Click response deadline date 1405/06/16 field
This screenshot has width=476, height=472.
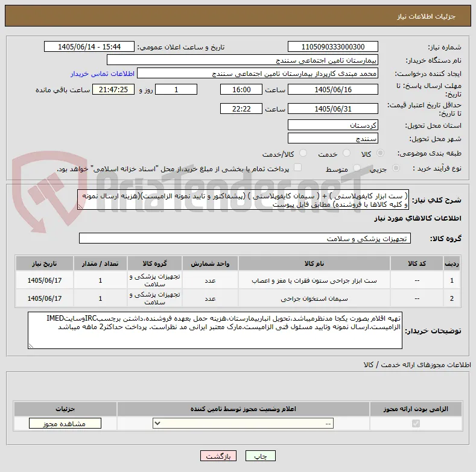332,89
